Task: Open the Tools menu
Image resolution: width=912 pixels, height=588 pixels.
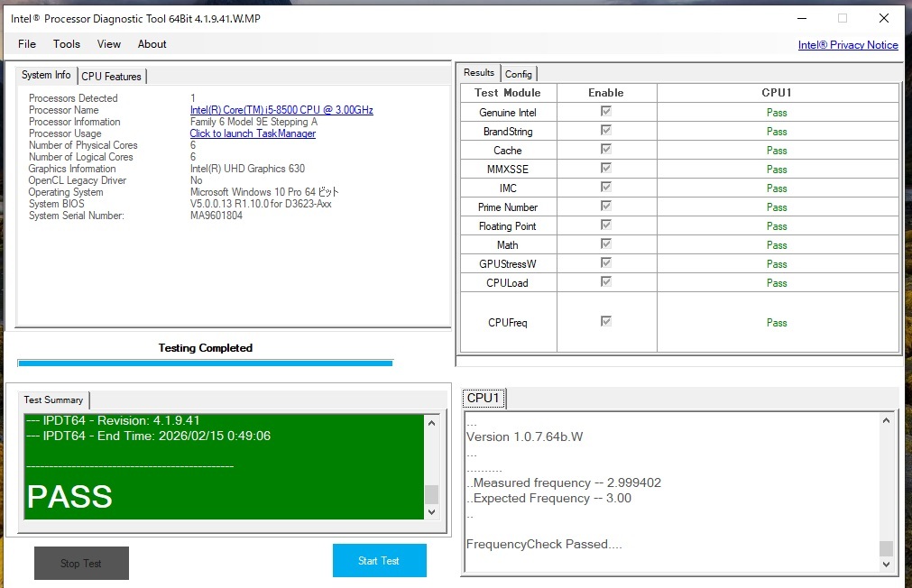Action: pos(67,43)
